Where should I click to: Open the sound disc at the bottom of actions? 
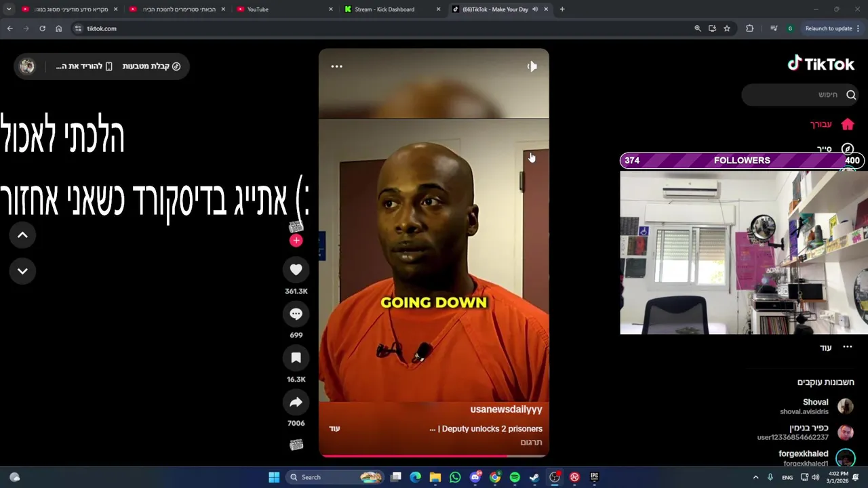click(296, 445)
